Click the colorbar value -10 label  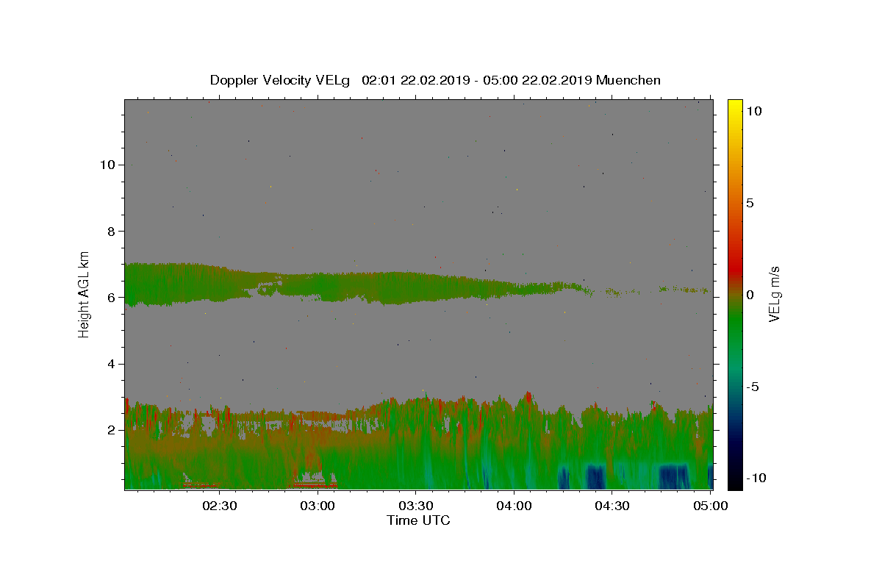tap(756, 478)
